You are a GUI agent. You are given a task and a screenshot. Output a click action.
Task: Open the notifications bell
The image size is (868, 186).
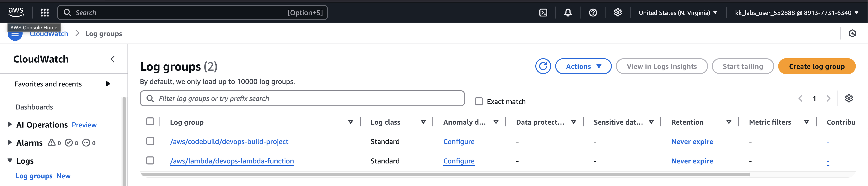pyautogui.click(x=568, y=13)
